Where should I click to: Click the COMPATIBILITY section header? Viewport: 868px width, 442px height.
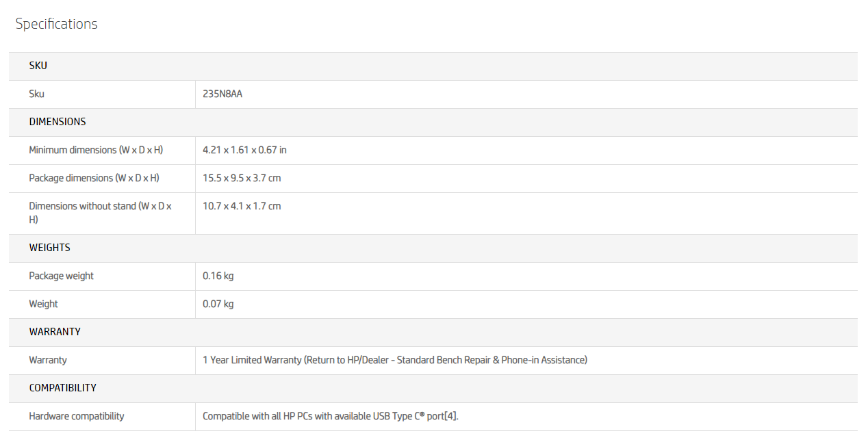tap(62, 388)
